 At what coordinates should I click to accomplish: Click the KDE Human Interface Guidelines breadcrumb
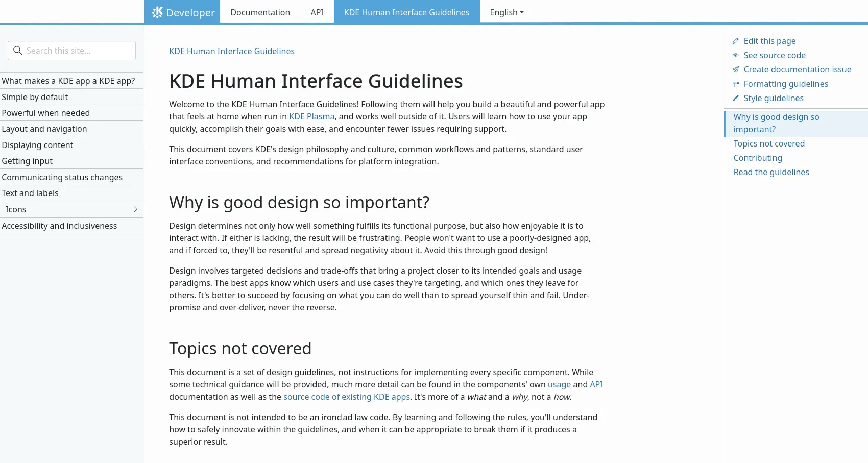tap(232, 51)
